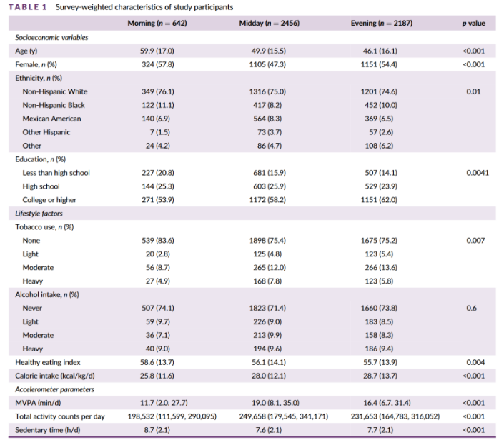Image resolution: width=504 pixels, height=440 pixels.
Task: Click the Alcohol intake, n (%) row label
Action: click(x=47, y=294)
